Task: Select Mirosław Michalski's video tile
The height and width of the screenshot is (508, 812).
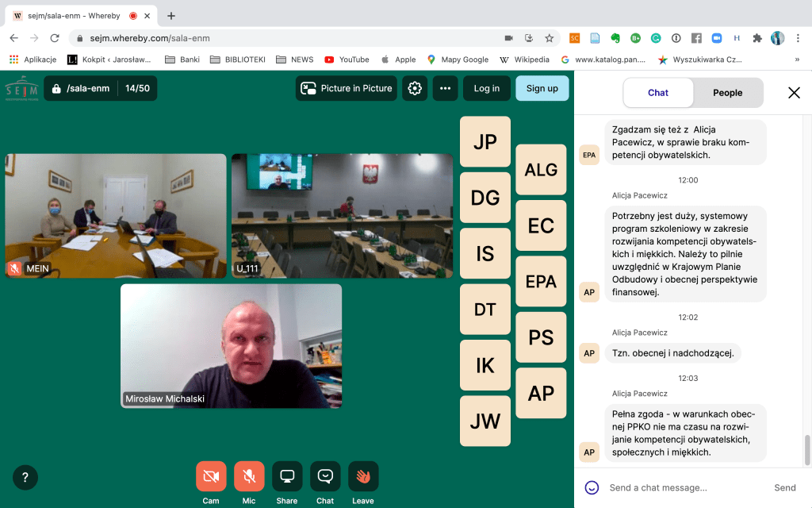Action: pos(231,346)
